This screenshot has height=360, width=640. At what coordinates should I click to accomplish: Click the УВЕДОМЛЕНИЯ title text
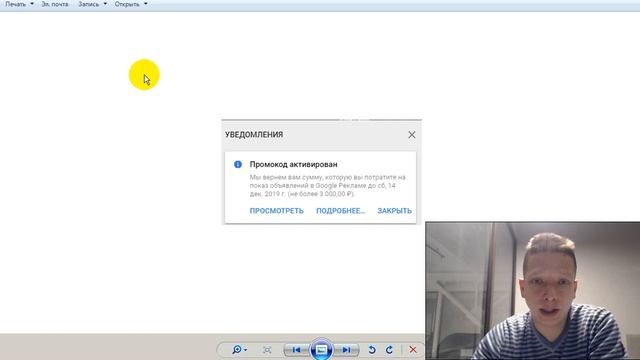point(254,134)
